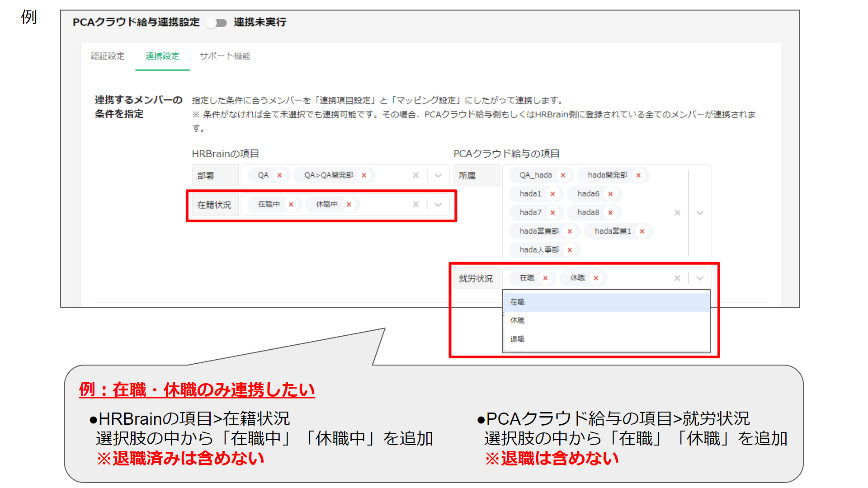Choose 在職 option in dropdown list
The image size is (868, 488).
point(606,302)
